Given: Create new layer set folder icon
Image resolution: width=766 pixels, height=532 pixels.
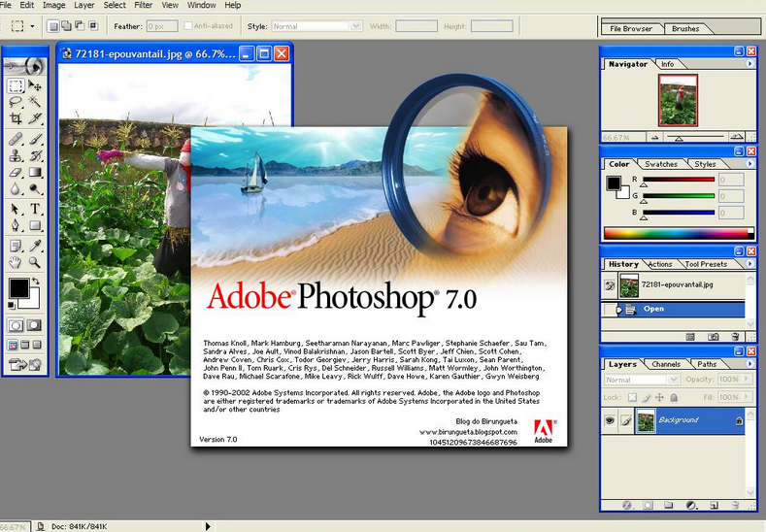Looking at the screenshot, I should (x=669, y=505).
